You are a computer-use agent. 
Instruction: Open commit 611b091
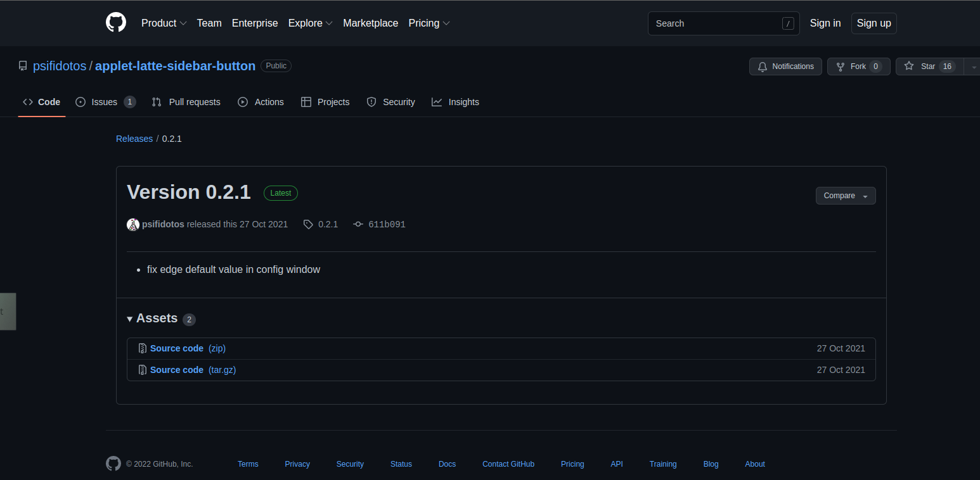[380, 224]
